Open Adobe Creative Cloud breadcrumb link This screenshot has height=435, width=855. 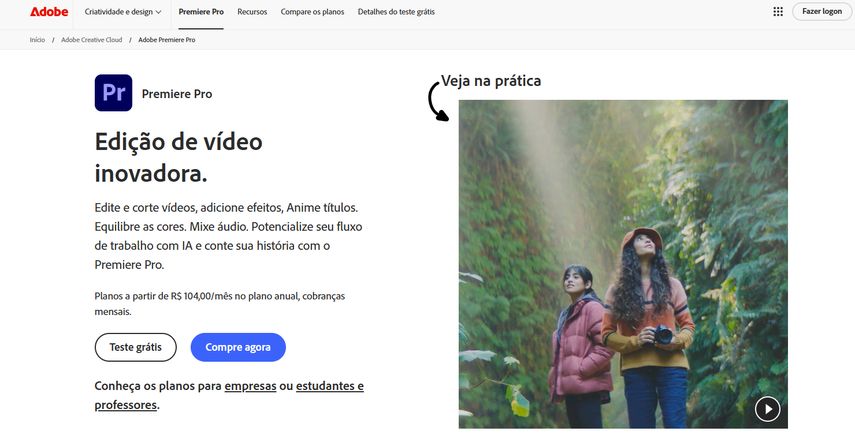[x=92, y=40]
